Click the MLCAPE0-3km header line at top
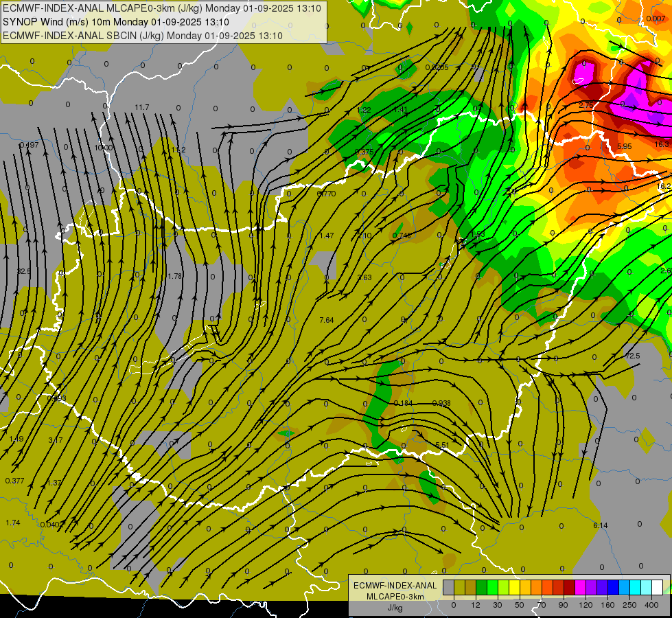 coord(161,8)
